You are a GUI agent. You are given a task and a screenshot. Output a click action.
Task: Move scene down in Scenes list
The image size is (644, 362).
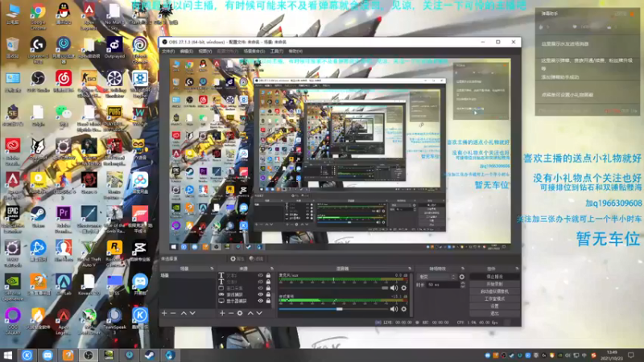click(x=192, y=313)
